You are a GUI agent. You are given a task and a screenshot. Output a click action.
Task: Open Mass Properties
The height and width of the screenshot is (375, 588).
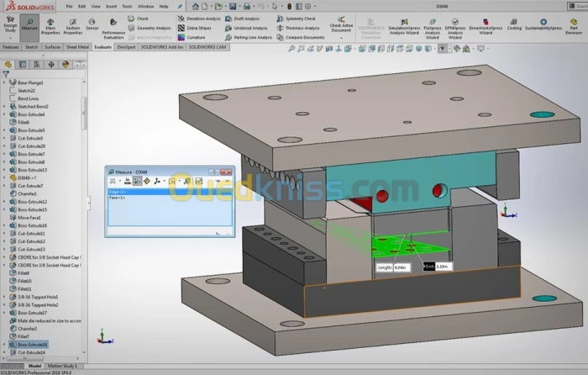(50, 26)
